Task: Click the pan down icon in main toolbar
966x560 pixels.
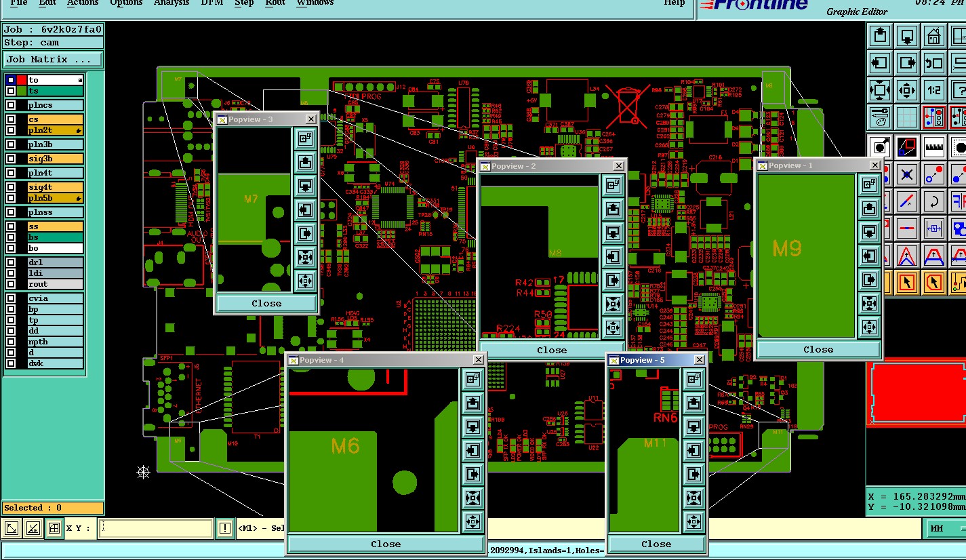Action: pos(907,35)
